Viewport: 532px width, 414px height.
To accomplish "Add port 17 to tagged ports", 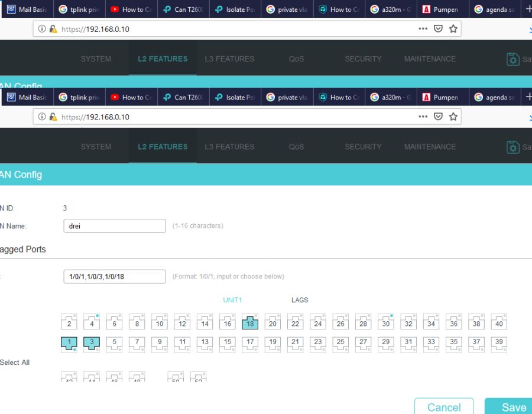I will [250, 344].
